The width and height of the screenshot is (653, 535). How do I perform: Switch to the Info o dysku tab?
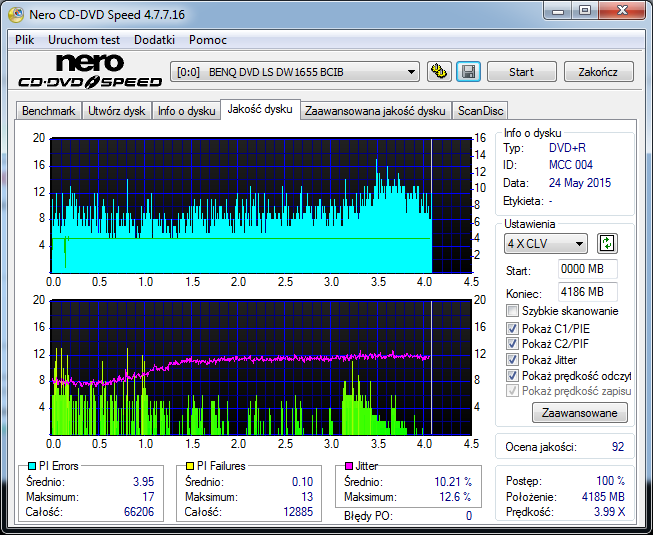tap(186, 111)
